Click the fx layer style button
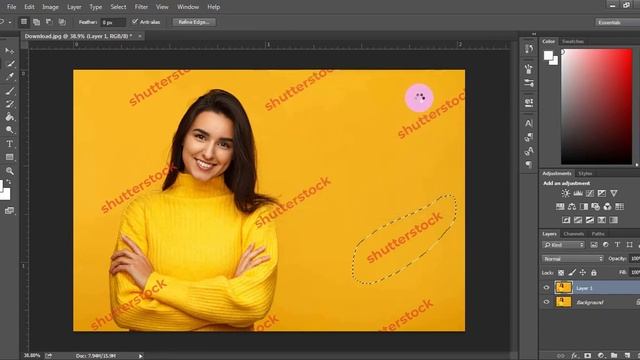 pyautogui.click(x=575, y=356)
